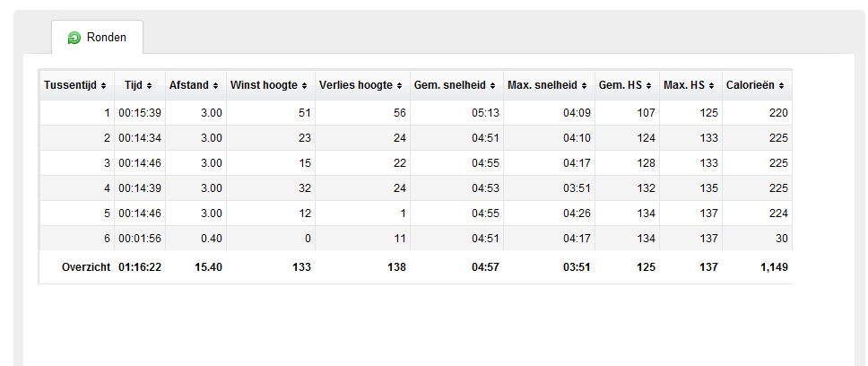Click the Overzicht total time 01:16:22
This screenshot has height=366, width=868.
pyautogui.click(x=140, y=267)
